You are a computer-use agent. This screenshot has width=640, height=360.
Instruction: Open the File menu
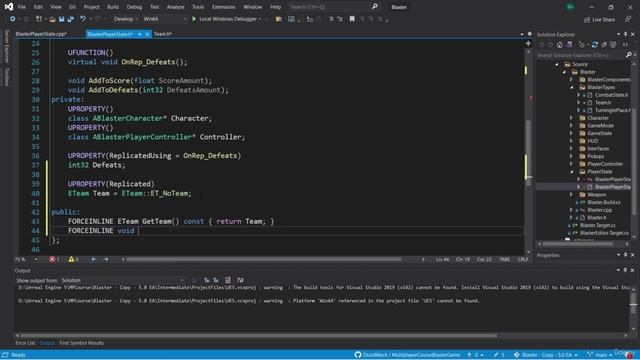point(22,7)
